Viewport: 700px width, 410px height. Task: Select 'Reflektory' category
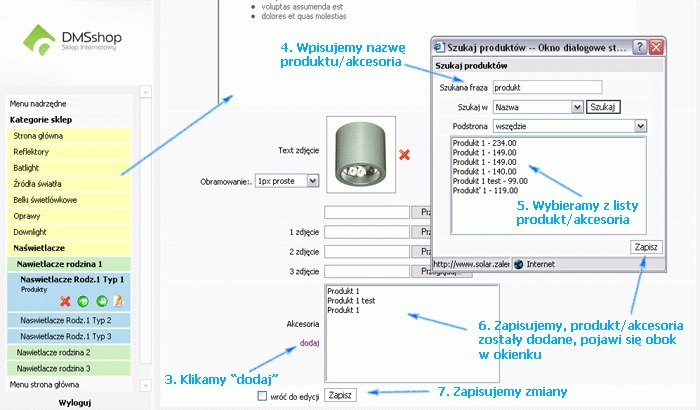(69, 152)
